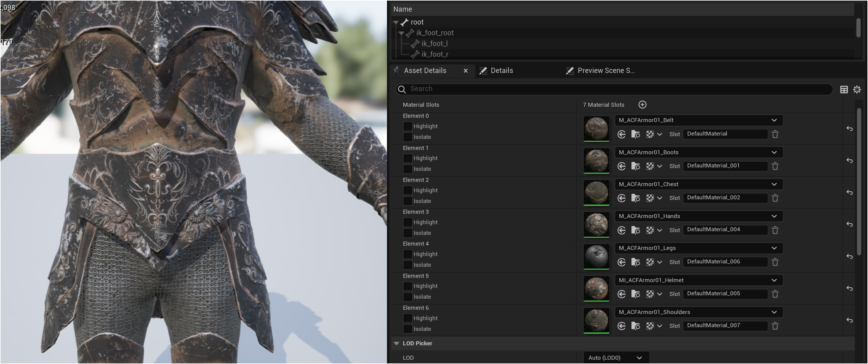This screenshot has height=364, width=868.
Task: Enable Highlight for Element 4
Action: (407, 254)
